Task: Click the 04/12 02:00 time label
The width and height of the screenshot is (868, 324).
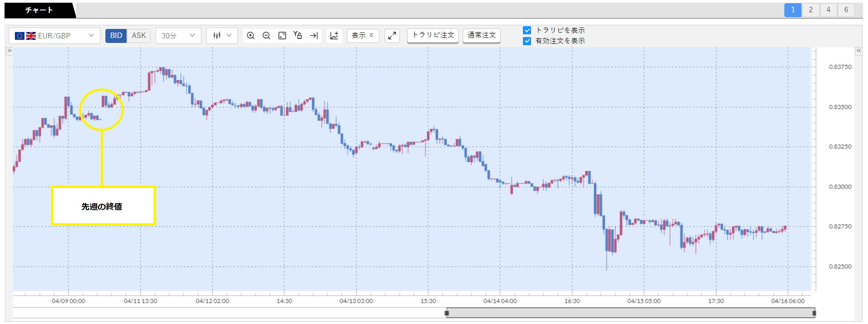Action: click(212, 301)
